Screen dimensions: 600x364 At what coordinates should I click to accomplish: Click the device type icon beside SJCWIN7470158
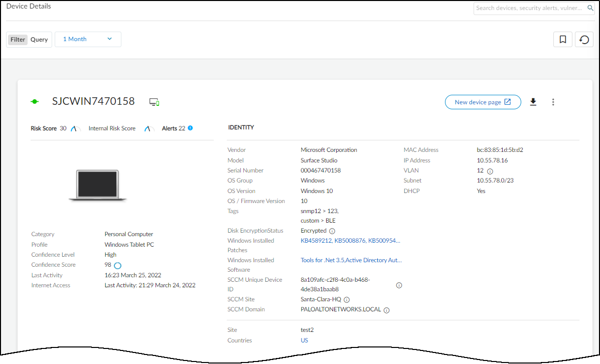(154, 102)
